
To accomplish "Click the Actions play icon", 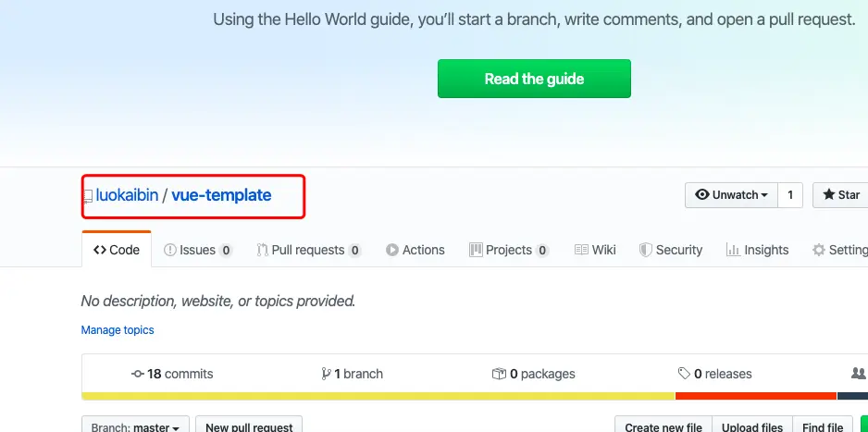I will click(x=392, y=250).
